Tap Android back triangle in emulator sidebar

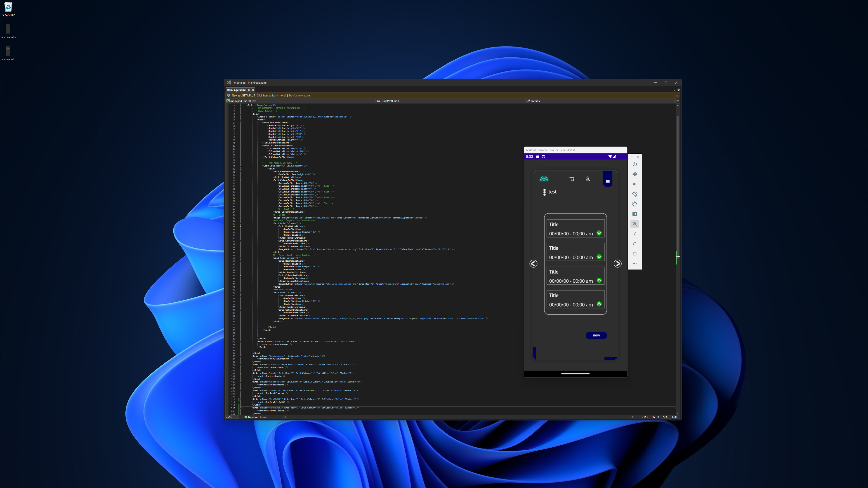(x=634, y=234)
